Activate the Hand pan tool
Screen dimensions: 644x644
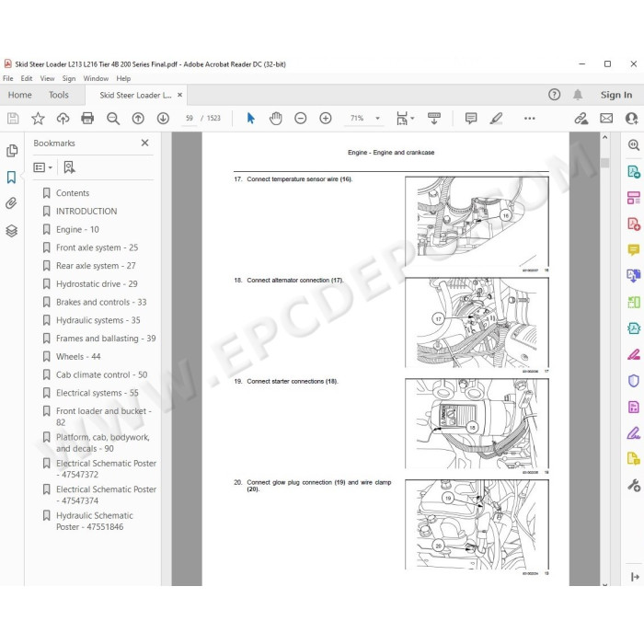(x=276, y=119)
